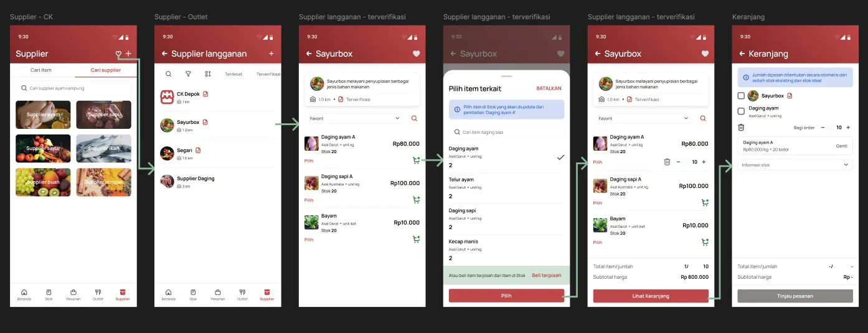The width and height of the screenshot is (868, 333).
Task: Switch to the Cari item tab
Action: [x=42, y=70]
